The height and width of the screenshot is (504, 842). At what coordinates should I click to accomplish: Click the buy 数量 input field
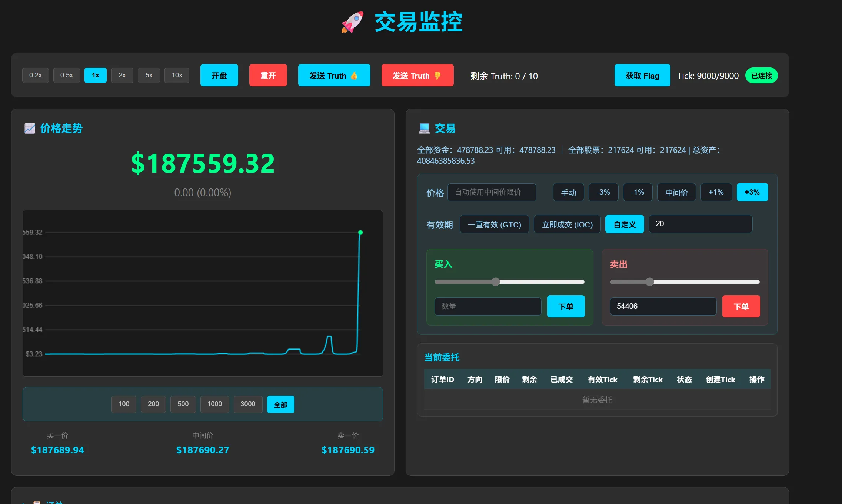pyautogui.click(x=487, y=306)
